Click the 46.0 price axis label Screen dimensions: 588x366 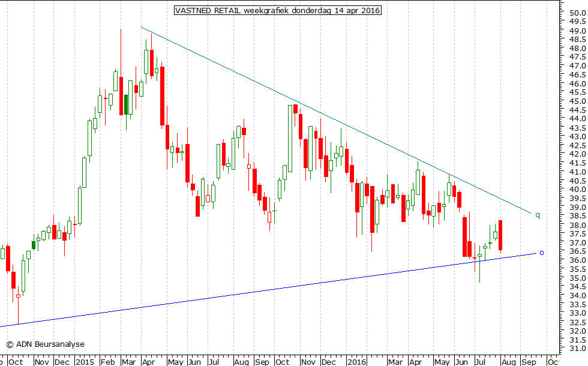point(578,83)
